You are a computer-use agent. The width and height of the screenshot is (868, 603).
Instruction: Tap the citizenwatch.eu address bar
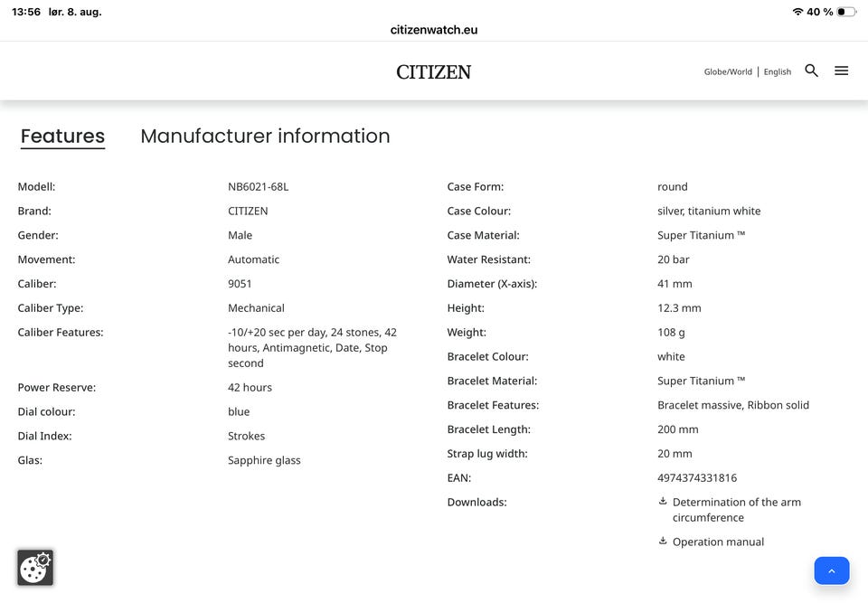[434, 30]
